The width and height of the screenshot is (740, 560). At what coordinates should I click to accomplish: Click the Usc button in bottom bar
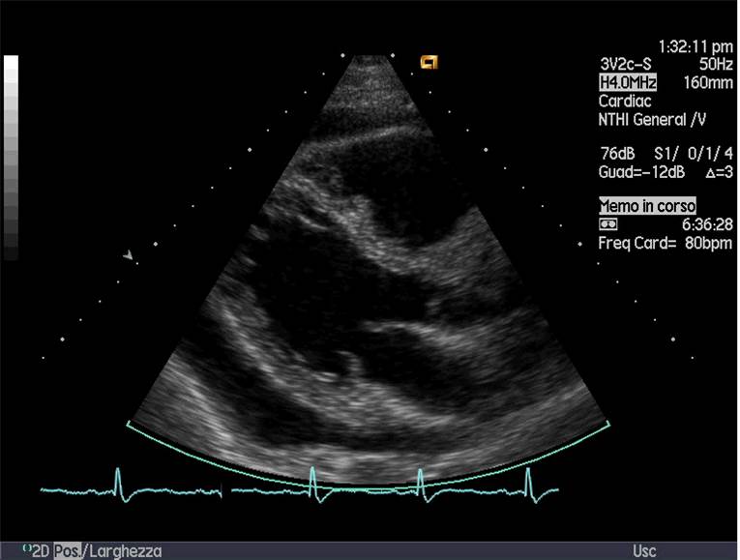tap(644, 551)
